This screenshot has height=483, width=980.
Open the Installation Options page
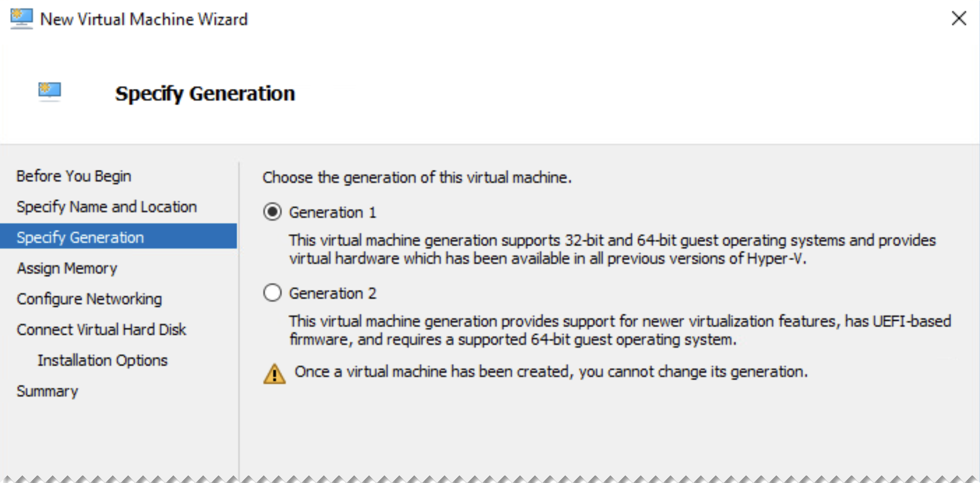tap(103, 360)
